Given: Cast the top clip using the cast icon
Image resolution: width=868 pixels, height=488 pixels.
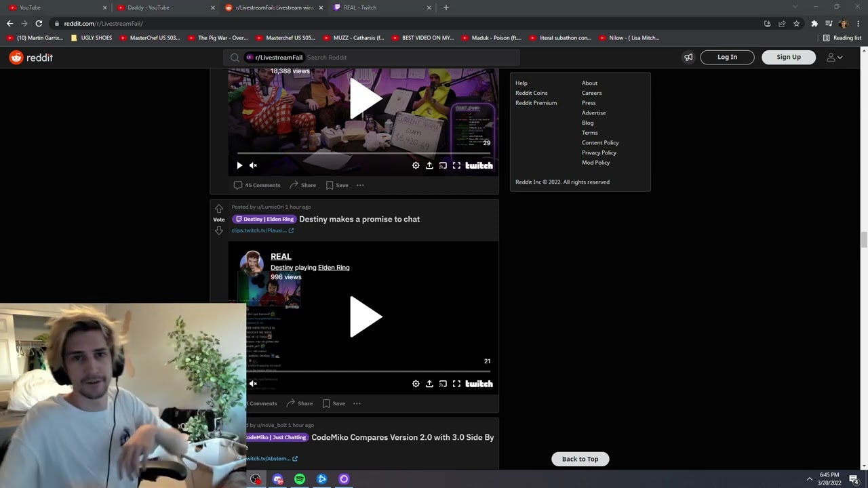Looking at the screenshot, I should 443,165.
